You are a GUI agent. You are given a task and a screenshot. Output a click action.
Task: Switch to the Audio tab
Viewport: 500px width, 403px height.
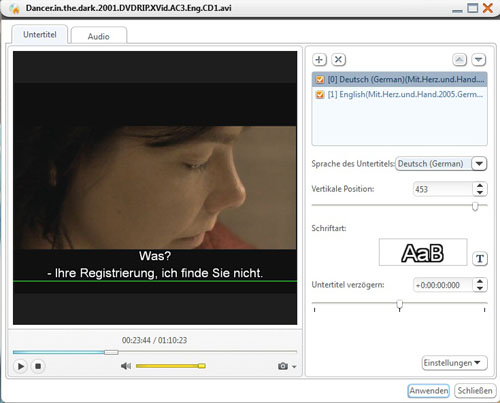(x=99, y=36)
